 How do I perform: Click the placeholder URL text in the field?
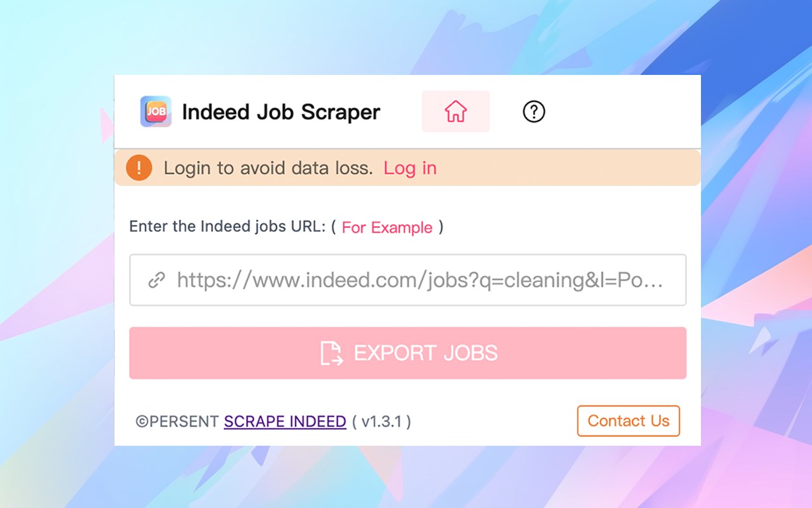420,280
